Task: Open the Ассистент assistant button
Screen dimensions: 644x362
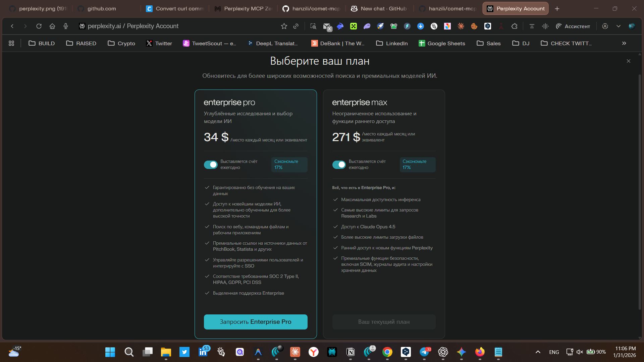Action: [x=573, y=26]
